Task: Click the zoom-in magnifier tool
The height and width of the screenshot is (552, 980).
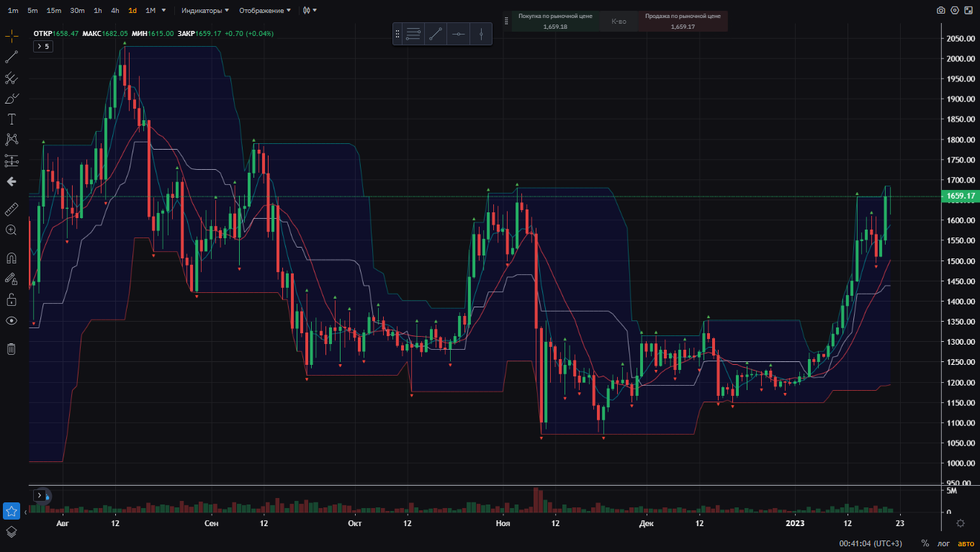Action: 12,230
